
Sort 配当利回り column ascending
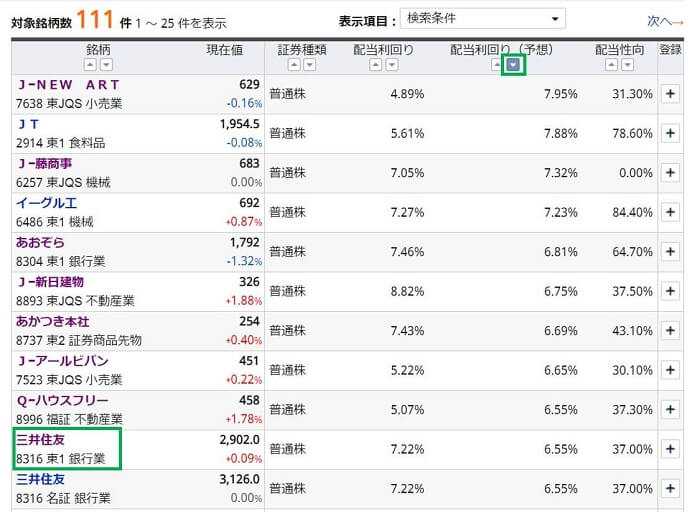(x=376, y=65)
